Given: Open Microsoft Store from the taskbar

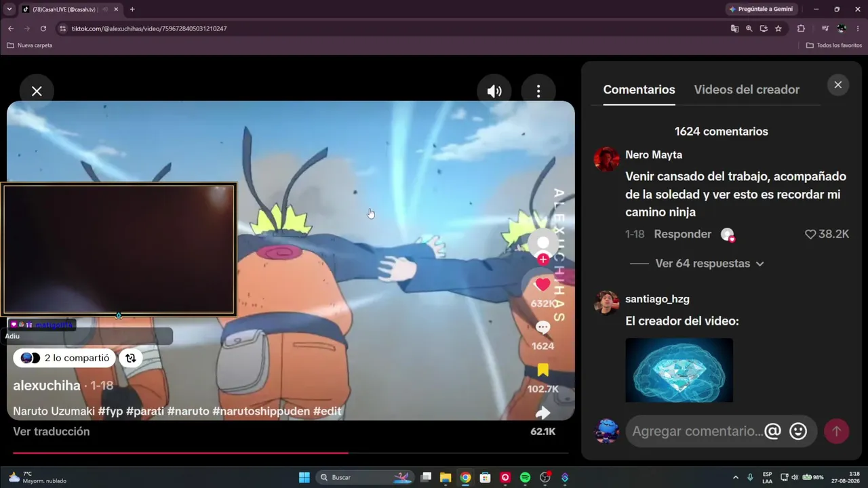Looking at the screenshot, I should [x=485, y=477].
